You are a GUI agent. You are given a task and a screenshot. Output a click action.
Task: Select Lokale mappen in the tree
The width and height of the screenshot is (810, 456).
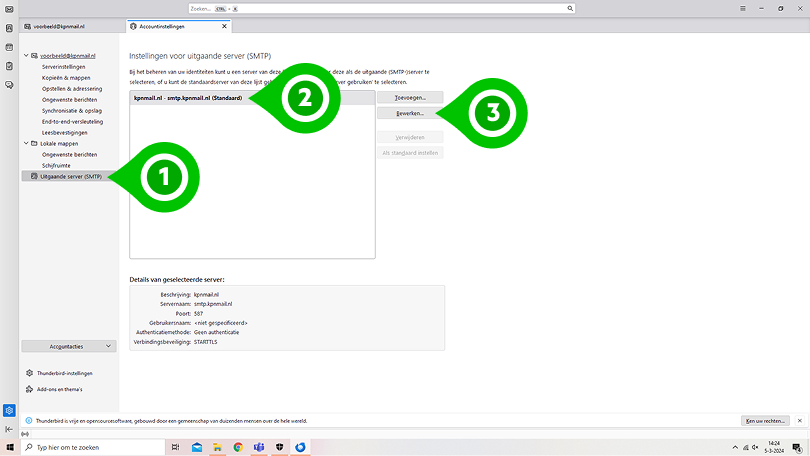click(59, 144)
